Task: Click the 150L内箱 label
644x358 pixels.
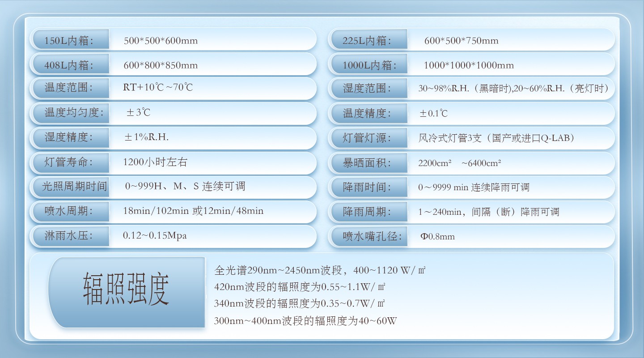Action: coord(69,41)
